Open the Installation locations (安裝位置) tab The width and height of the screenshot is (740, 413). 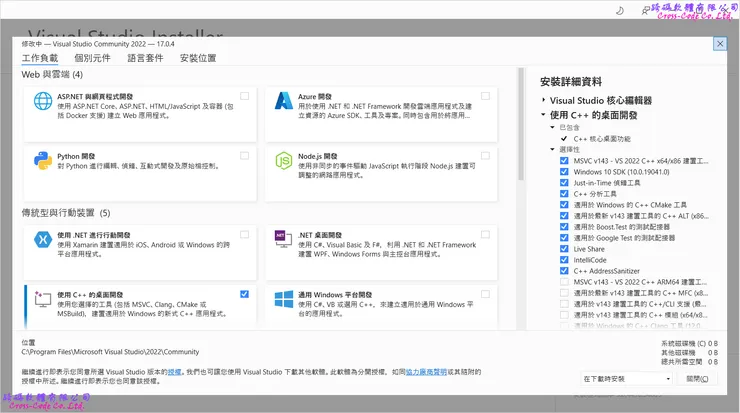click(x=198, y=58)
